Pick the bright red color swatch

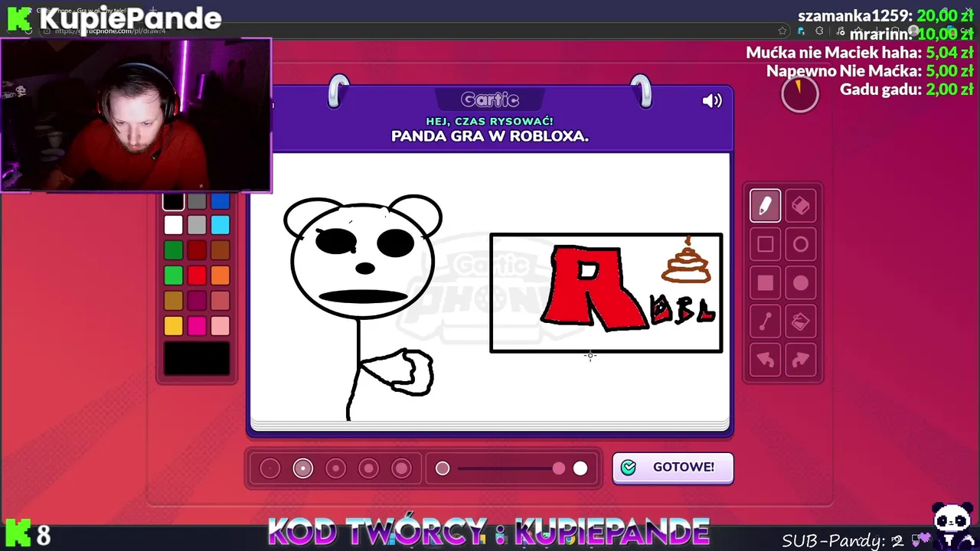point(197,275)
